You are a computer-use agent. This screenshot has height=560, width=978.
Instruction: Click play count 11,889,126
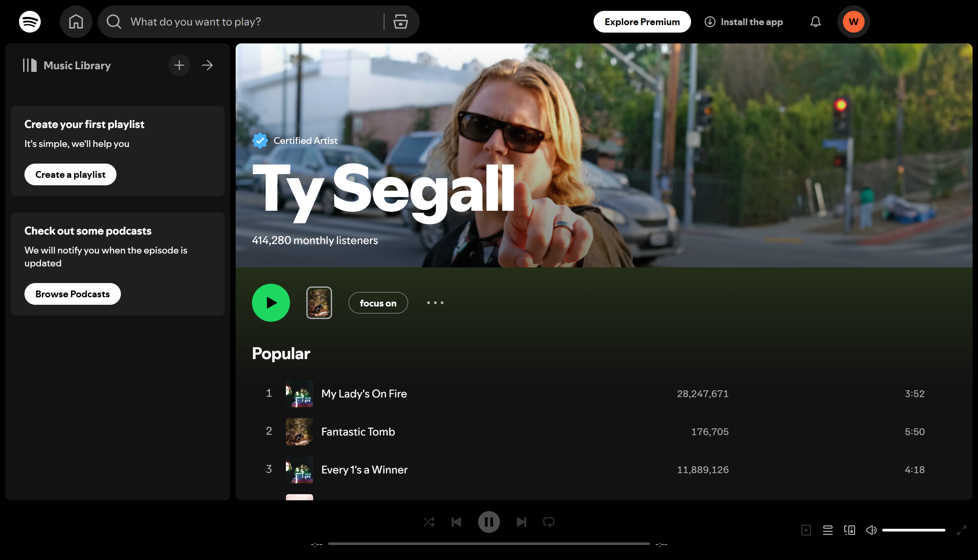[x=703, y=470]
